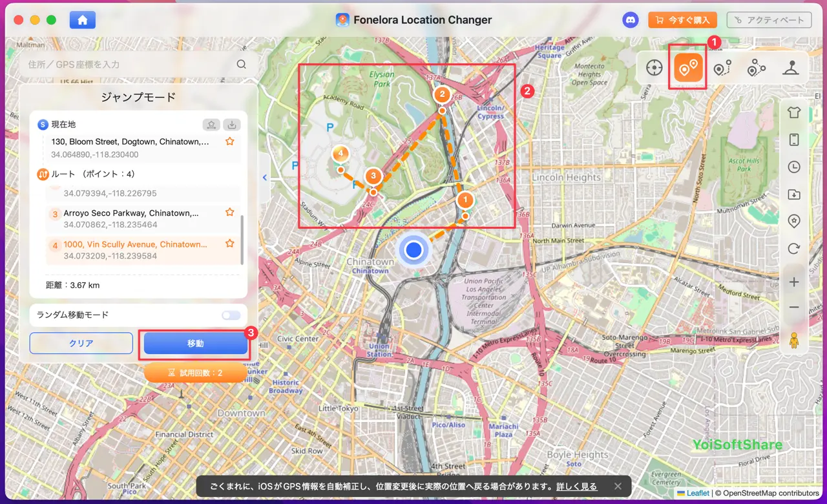
Task: Zoom in on the map
Action: pos(794,282)
